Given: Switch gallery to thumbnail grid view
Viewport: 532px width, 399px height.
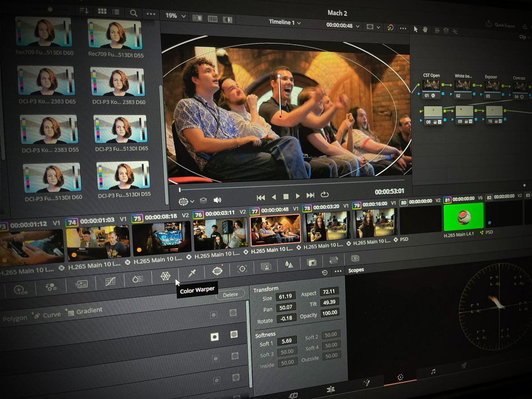Looking at the screenshot, I should [x=102, y=12].
